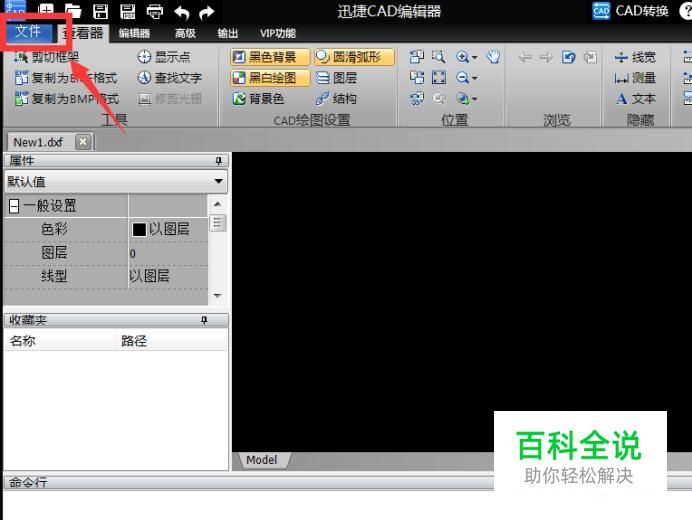Pin the 属性 properties panel

[218, 161]
